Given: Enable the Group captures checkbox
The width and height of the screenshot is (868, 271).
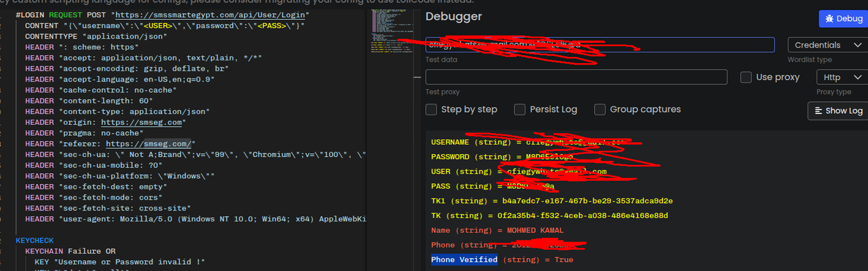Looking at the screenshot, I should (x=599, y=109).
